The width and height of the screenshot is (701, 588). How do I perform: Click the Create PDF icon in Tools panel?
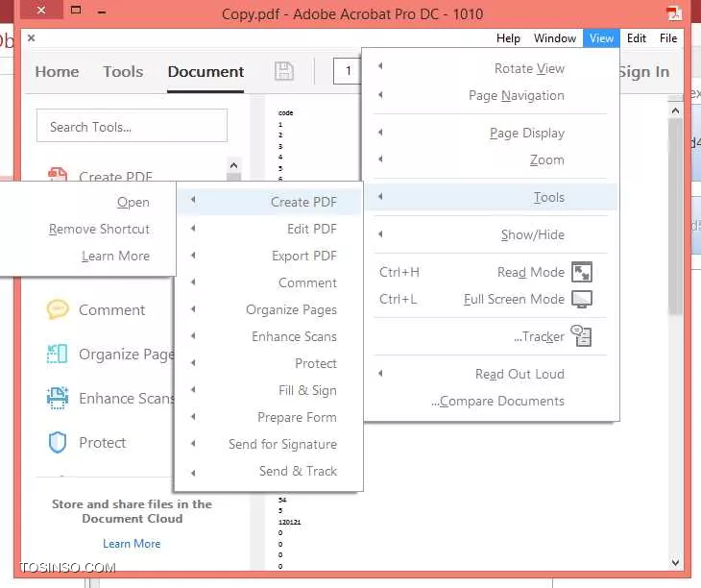tap(58, 174)
